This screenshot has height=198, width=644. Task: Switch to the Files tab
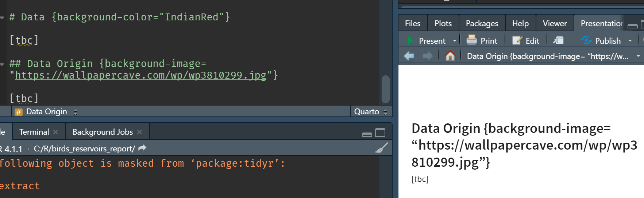point(413,23)
